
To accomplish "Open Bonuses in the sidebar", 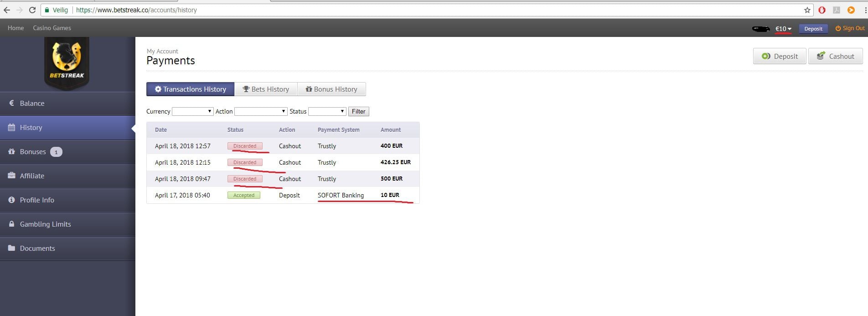I will (x=67, y=151).
